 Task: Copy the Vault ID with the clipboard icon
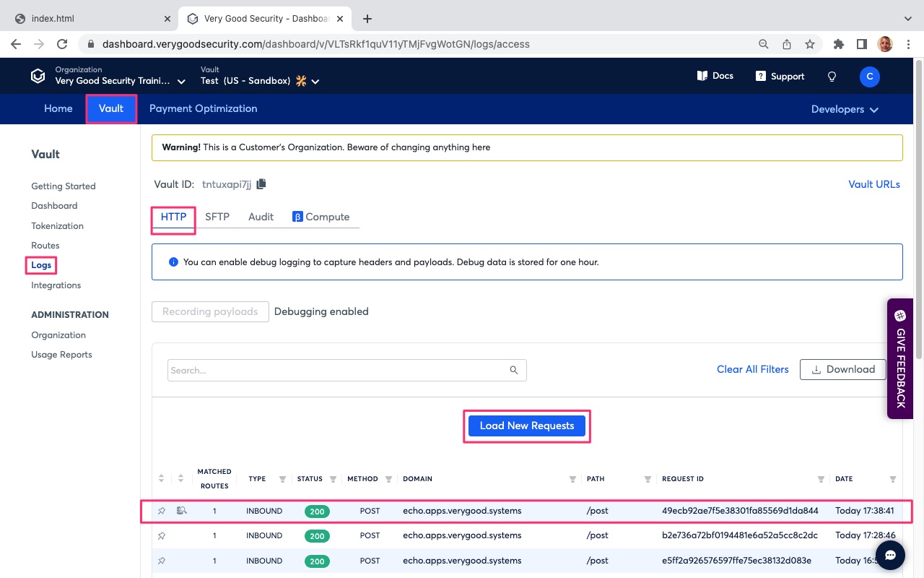tap(261, 184)
